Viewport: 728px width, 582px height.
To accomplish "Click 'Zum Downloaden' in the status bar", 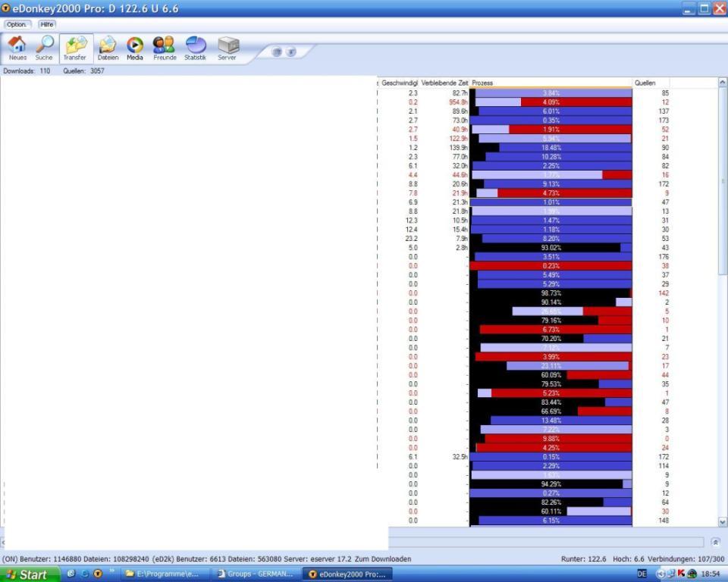I will coord(383,559).
